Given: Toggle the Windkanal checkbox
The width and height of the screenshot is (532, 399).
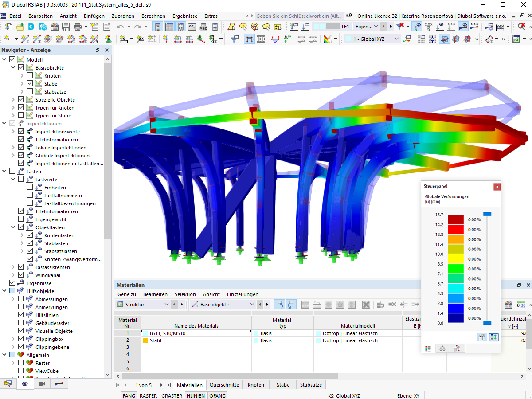Looking at the screenshot, I should pyautogui.click(x=21, y=275).
